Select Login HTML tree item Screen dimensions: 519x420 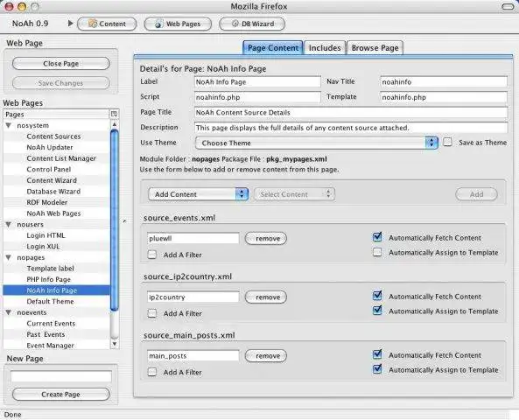(46, 235)
